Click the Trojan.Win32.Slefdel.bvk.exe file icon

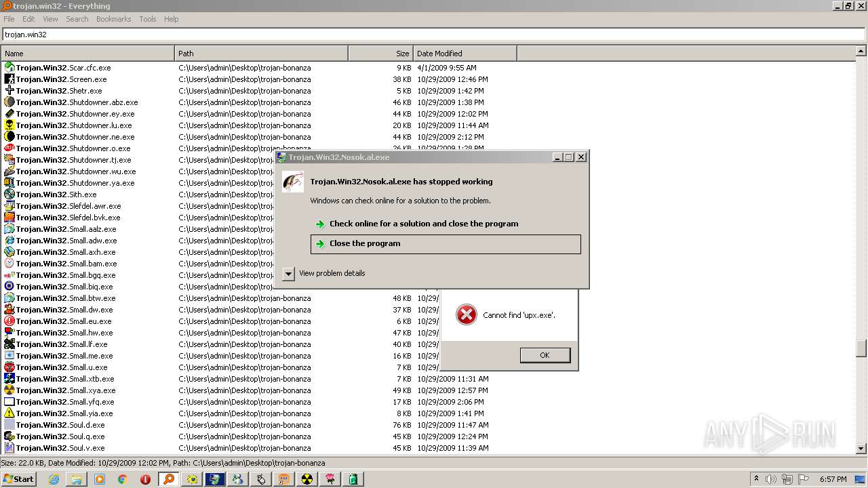coord(9,218)
